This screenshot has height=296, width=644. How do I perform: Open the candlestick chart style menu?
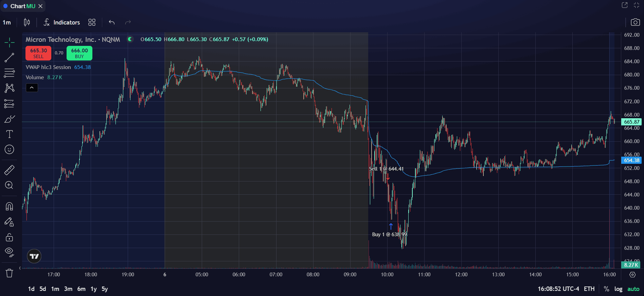point(27,22)
